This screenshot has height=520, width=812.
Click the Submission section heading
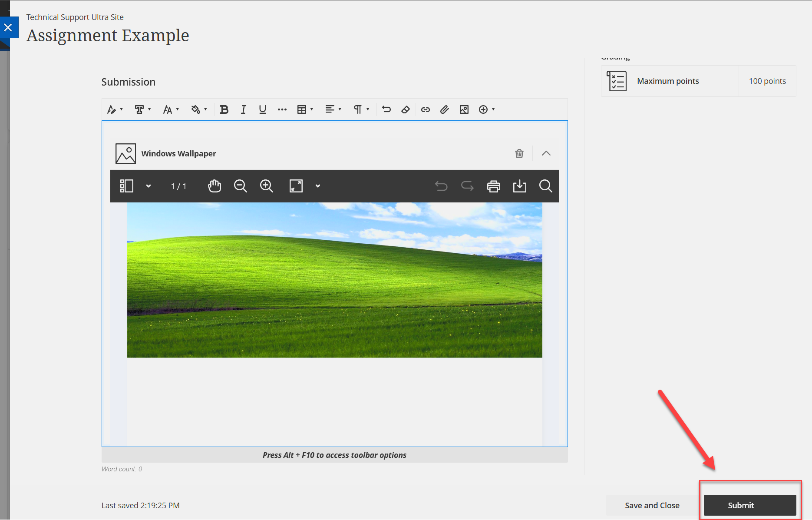coord(128,82)
